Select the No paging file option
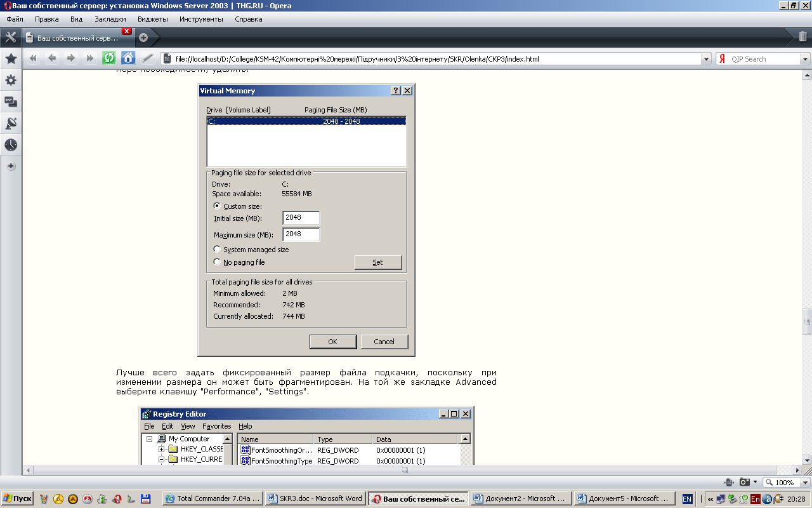 point(217,262)
